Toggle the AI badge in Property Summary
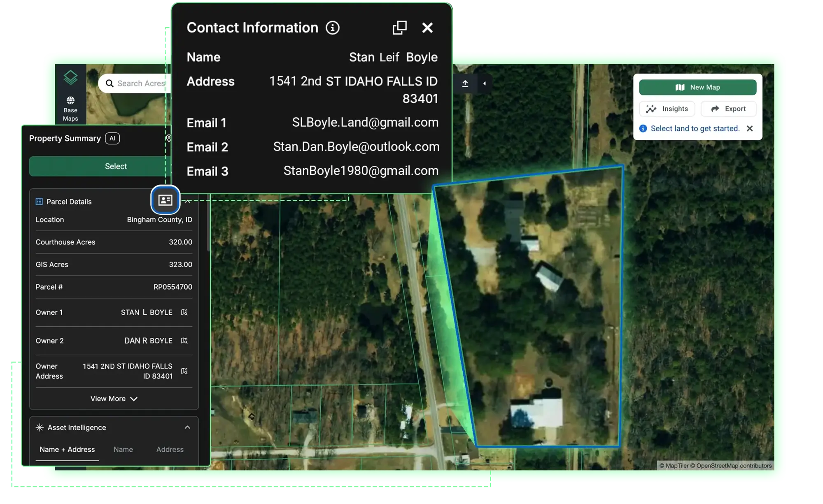 tap(112, 138)
